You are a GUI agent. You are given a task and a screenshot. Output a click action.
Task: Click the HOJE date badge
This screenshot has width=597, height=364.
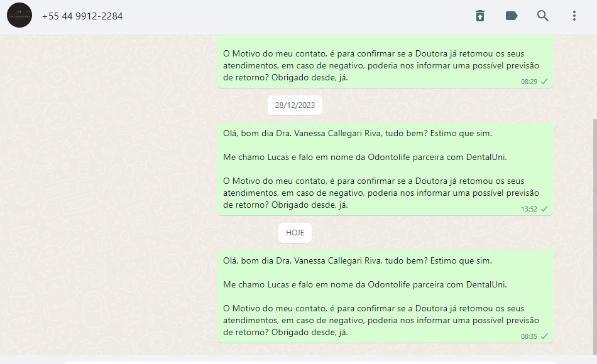coord(295,233)
